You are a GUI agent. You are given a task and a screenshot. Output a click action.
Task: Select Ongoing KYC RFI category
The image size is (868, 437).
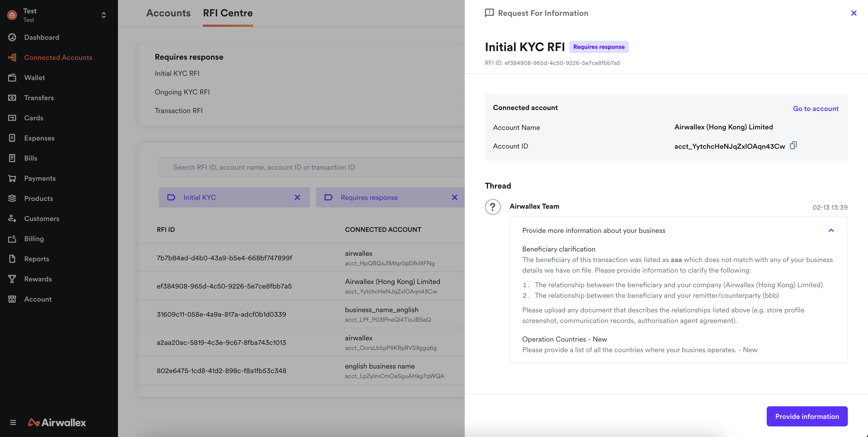pos(182,92)
